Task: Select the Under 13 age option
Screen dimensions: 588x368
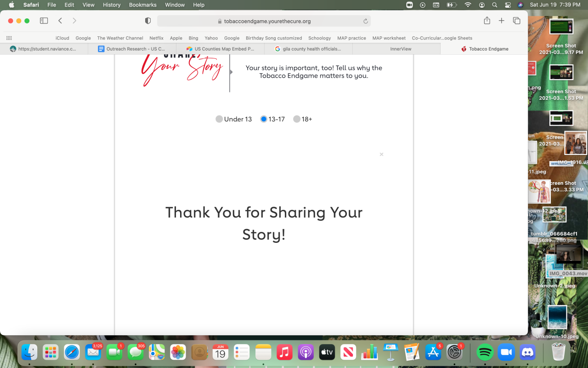Action: pyautogui.click(x=219, y=119)
